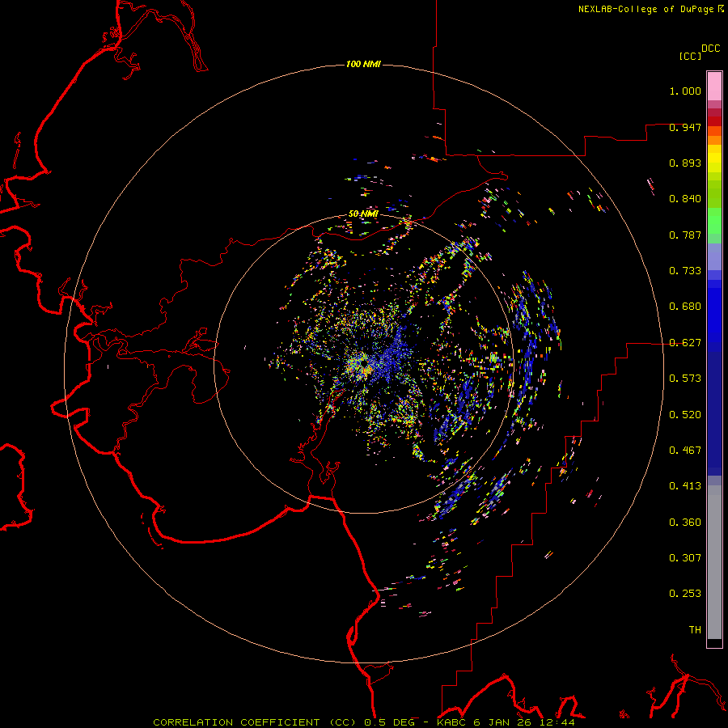Select the 0.893 legend value

685,163
